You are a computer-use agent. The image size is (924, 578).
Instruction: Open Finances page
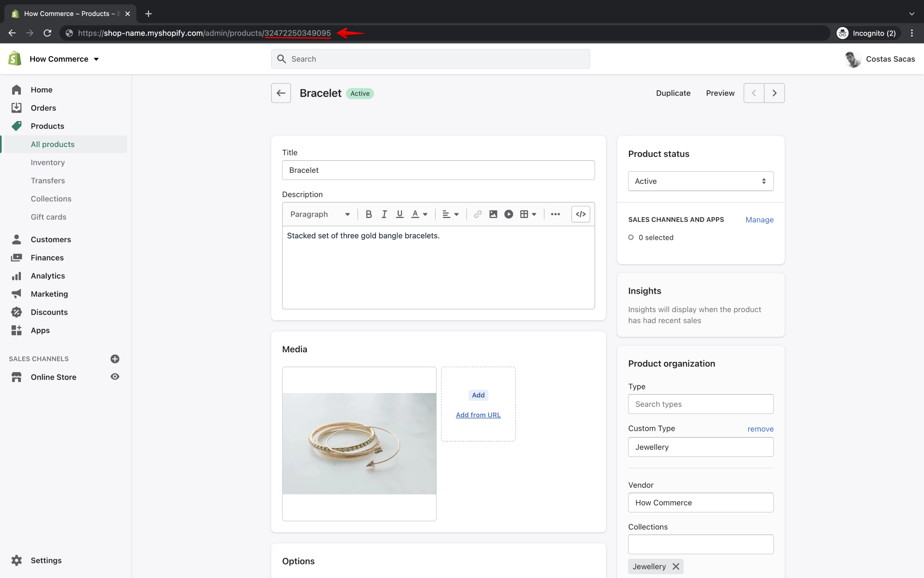tap(47, 258)
